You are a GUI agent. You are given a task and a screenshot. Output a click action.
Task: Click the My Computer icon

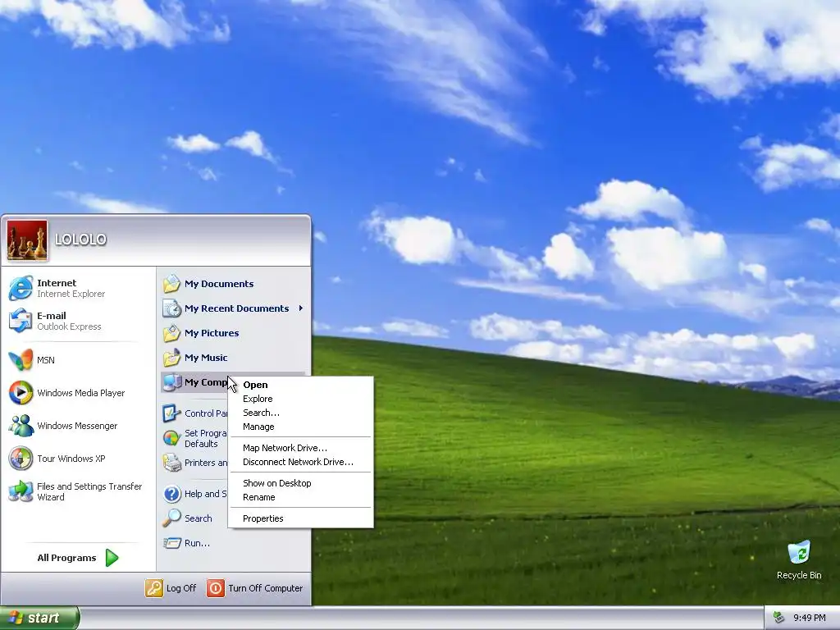pyautogui.click(x=172, y=382)
